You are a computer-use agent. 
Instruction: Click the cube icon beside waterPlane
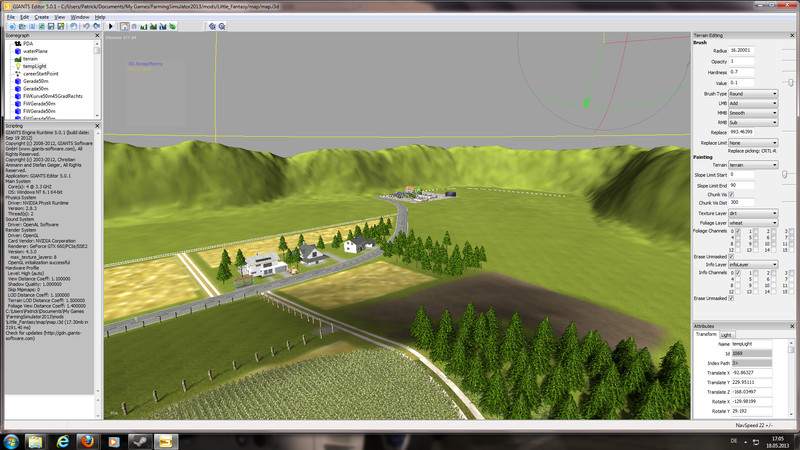18,51
